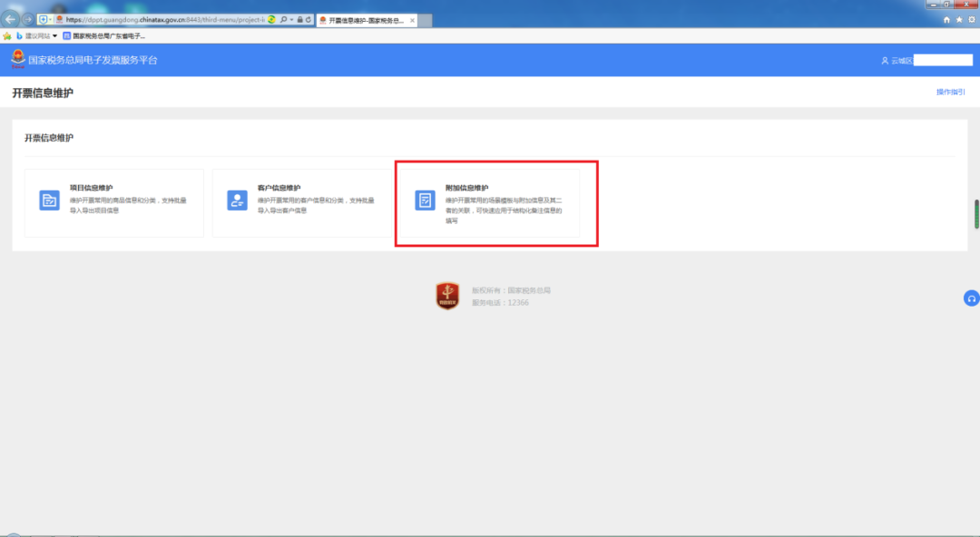The image size is (980, 537).
Task: Open the 附加信息维护 card icon
Action: pos(425,200)
